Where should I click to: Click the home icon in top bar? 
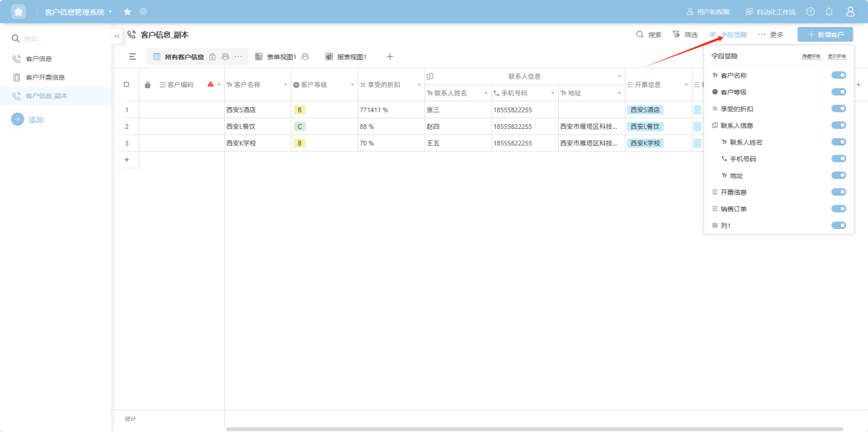pyautogui.click(x=19, y=12)
